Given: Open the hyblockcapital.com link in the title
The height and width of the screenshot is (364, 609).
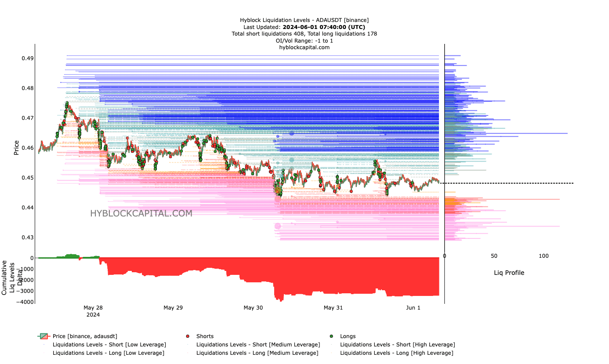Looking at the screenshot, I should 304,47.
